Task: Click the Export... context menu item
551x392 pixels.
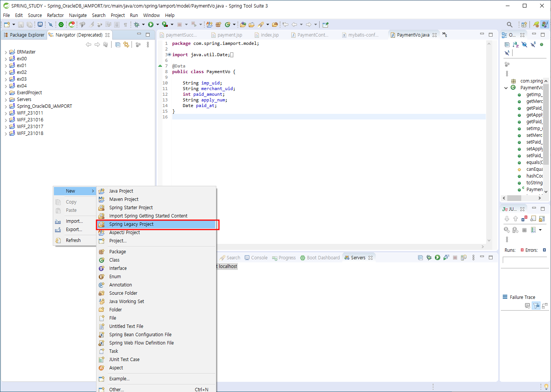Action: coord(75,230)
